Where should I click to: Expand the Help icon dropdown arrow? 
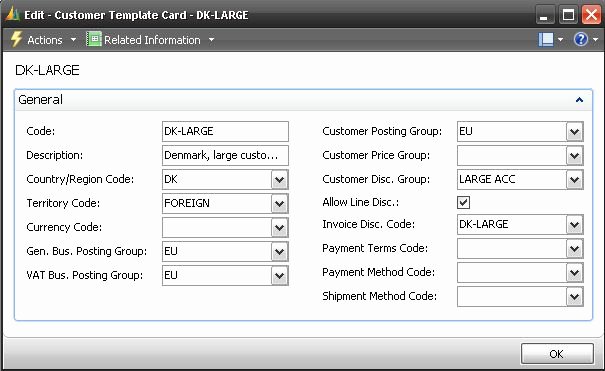(595, 39)
